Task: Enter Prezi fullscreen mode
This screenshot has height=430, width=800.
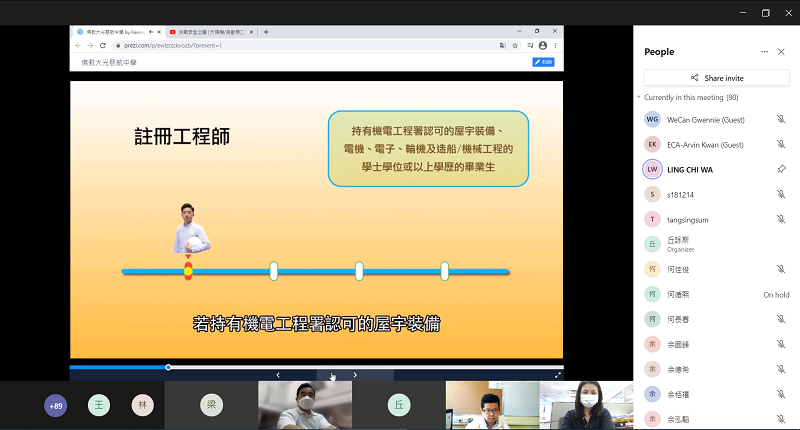Action: 557,375
